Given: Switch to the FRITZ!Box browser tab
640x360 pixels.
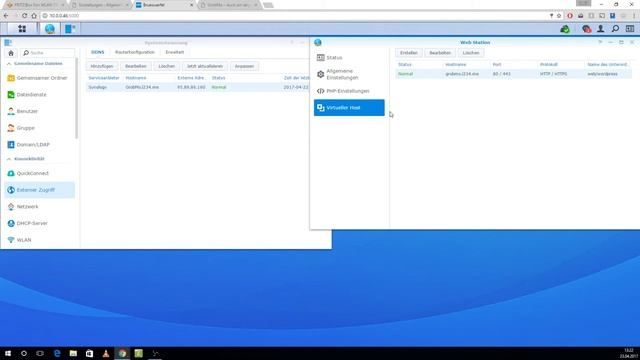Looking at the screenshot, I should (x=35, y=5).
